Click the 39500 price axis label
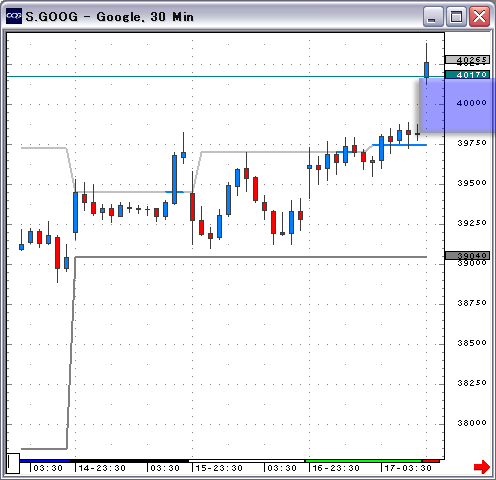This screenshot has width=496, height=480. pyautogui.click(x=472, y=183)
